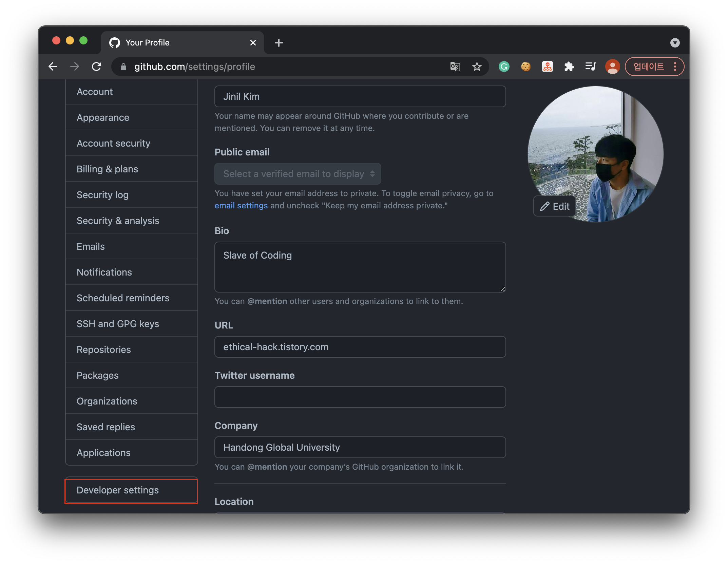The width and height of the screenshot is (728, 564).
Task: Open Security & analysis
Action: pos(132,221)
